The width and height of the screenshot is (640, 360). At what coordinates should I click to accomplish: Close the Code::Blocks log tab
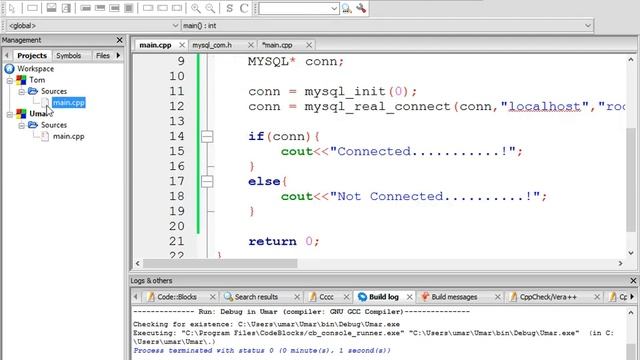coord(212,297)
